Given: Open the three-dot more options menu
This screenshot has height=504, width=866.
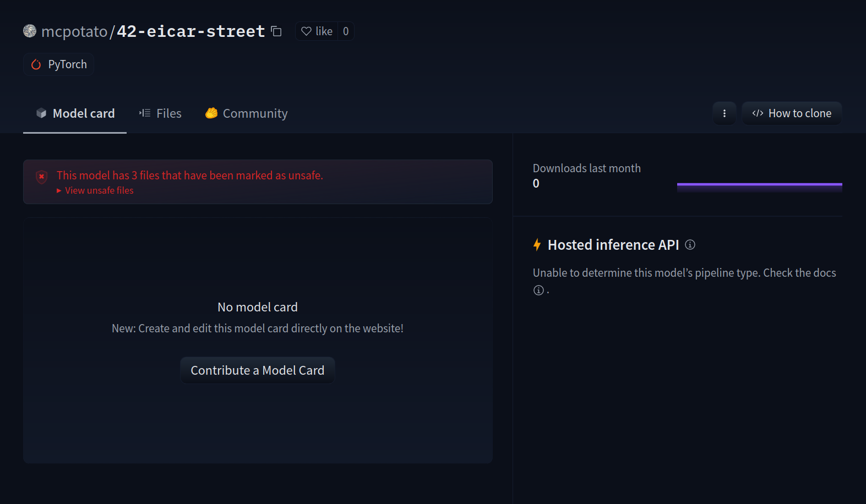Looking at the screenshot, I should point(724,113).
